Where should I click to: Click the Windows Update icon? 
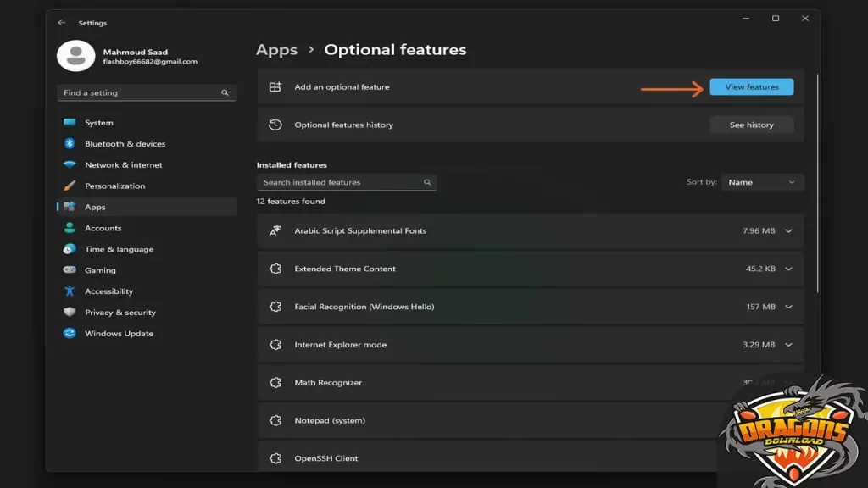[70, 334]
